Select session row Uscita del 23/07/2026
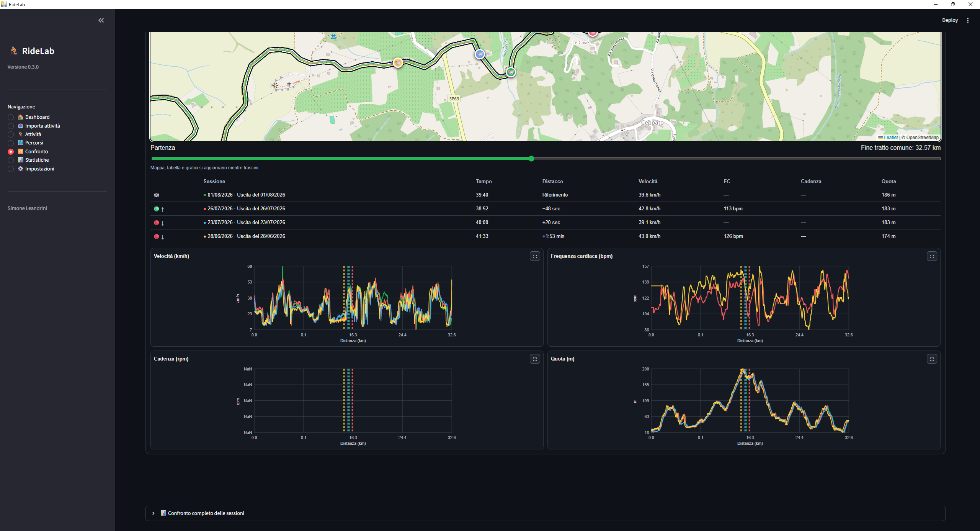 [x=545, y=223]
